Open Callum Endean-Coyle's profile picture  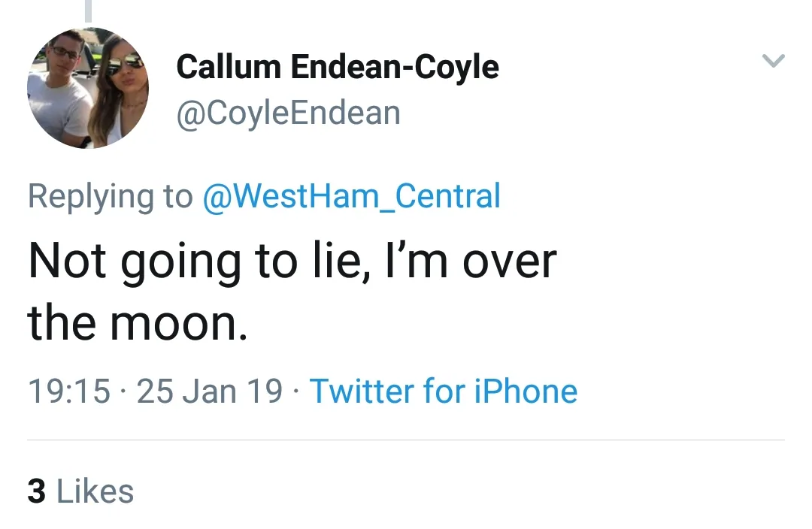[x=88, y=88]
